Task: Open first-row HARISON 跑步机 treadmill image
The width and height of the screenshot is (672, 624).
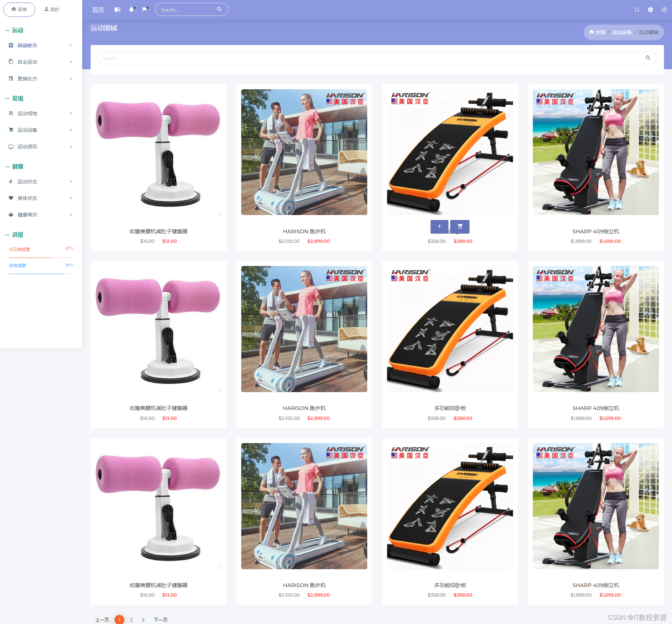Action: [x=304, y=152]
